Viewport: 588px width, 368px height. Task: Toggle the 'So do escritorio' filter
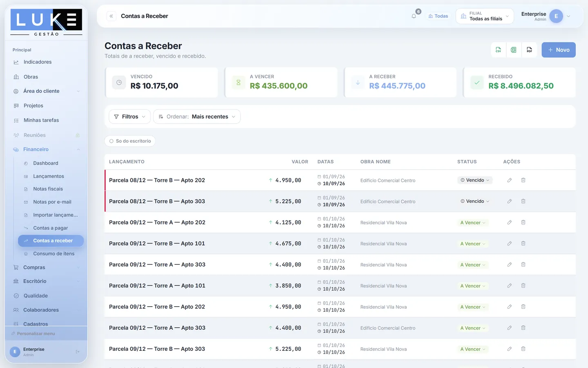point(130,141)
